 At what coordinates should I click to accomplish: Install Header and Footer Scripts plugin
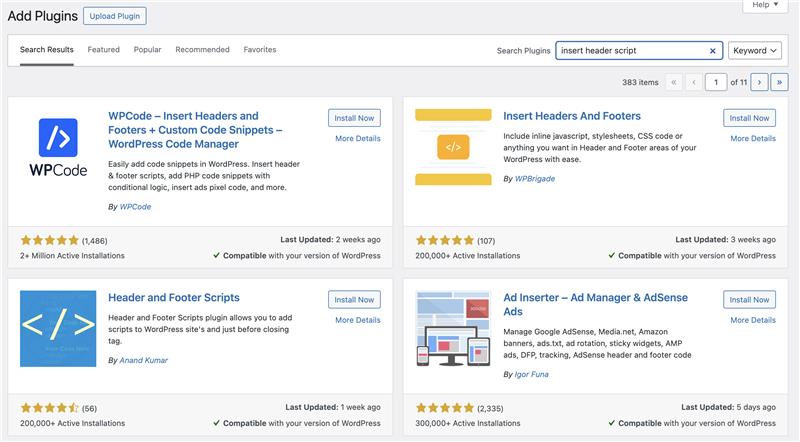(354, 300)
